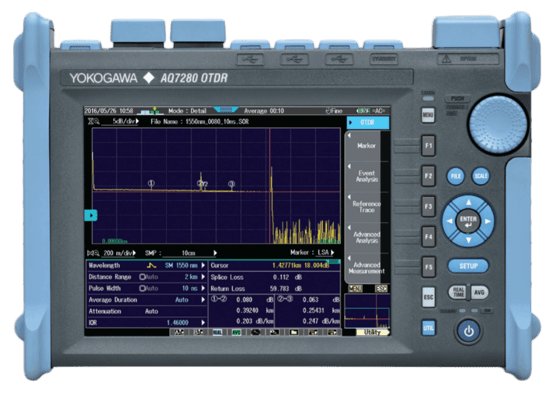Tap the right arrow key

488,221
